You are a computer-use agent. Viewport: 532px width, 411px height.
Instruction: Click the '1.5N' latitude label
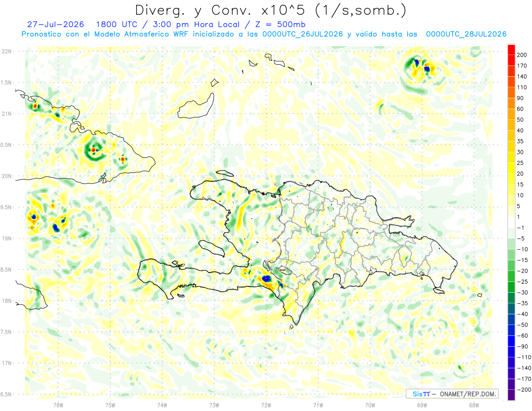pos(7,83)
